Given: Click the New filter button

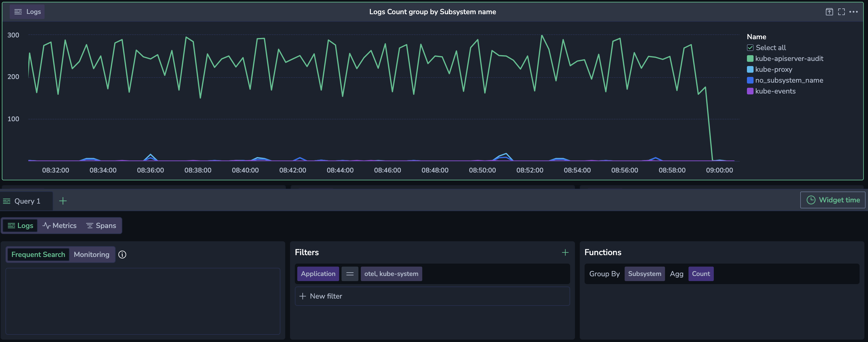Looking at the screenshot, I should click(432, 296).
